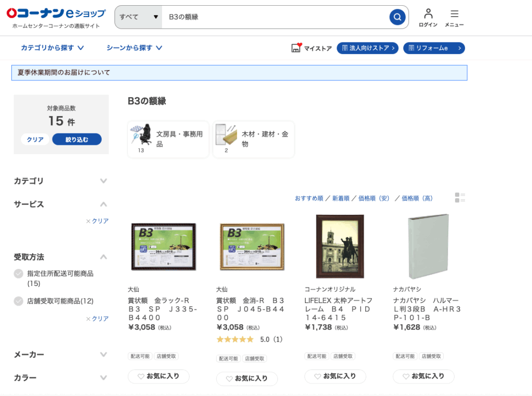
Task: Collapse the サービス filter section
Action: click(103, 204)
